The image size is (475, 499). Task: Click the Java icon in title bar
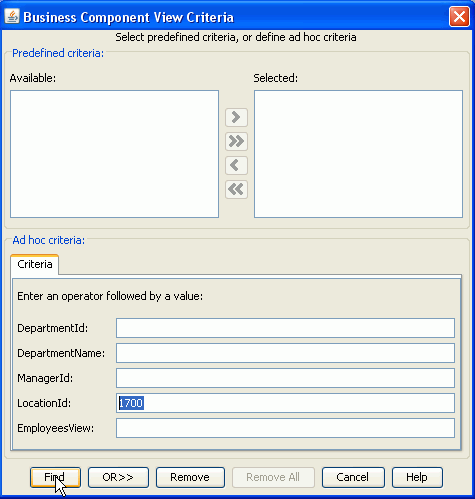point(12,16)
